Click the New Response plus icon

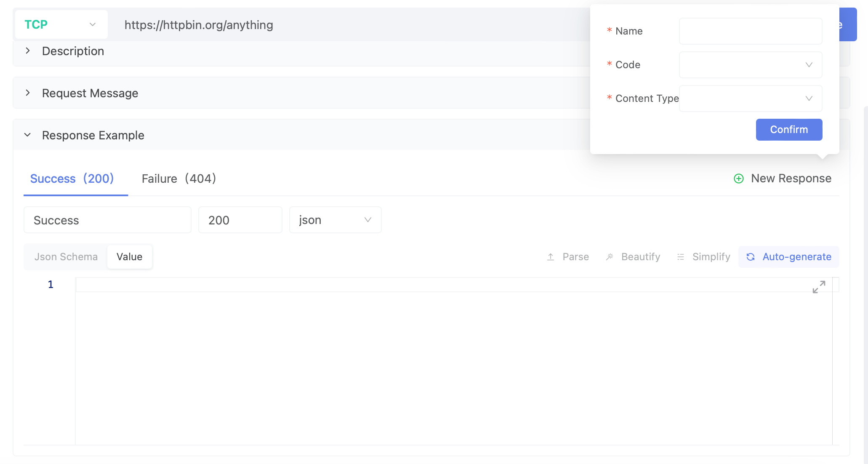coord(739,179)
